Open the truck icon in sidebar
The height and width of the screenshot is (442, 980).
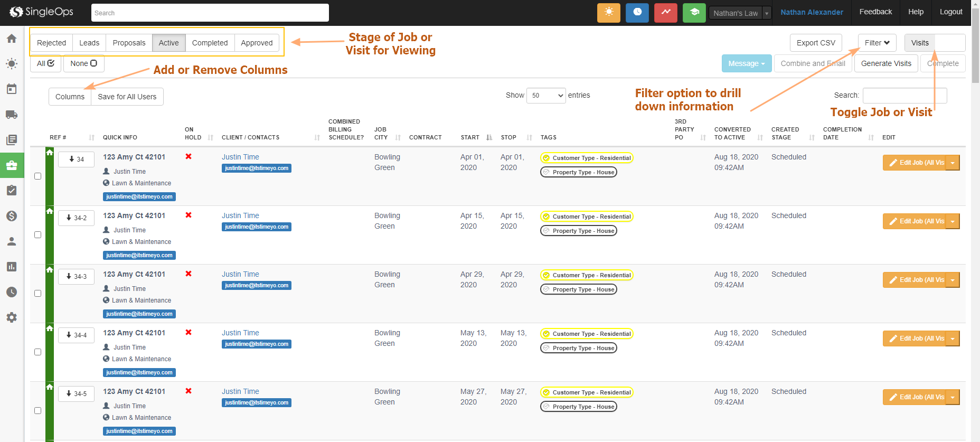tap(12, 115)
